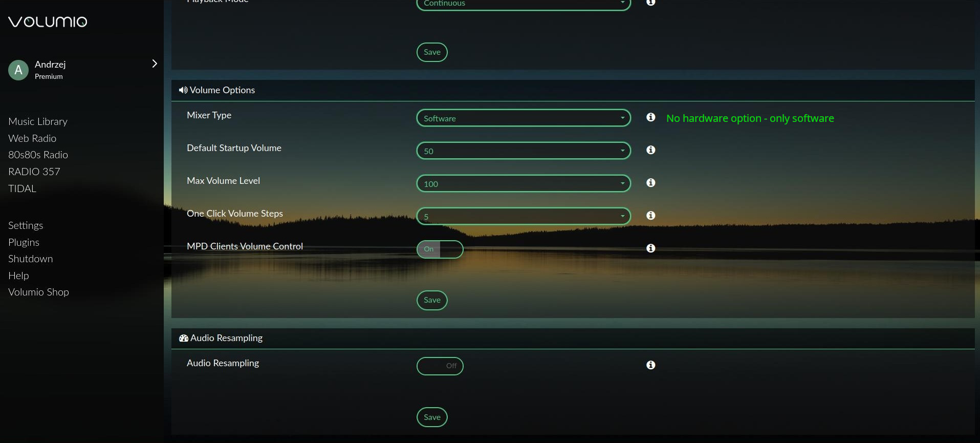Click the Andrzej profile avatar
The image size is (980, 443).
pos(18,70)
